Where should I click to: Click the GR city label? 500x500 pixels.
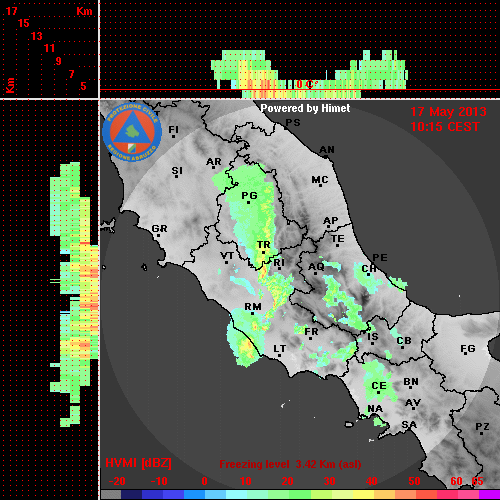159,229
